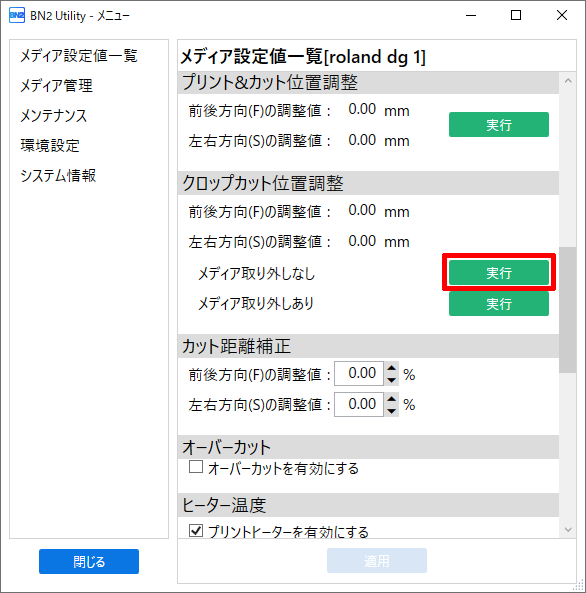Image resolution: width=586 pixels, height=593 pixels.
Task: Click 実行 for メディア取り外しあり
Action: coord(499,303)
